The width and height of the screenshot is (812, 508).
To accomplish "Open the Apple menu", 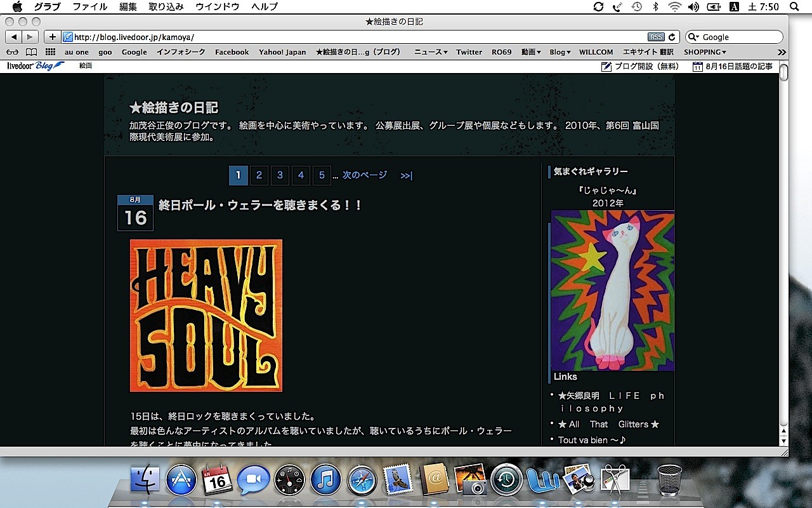I will (17, 6).
